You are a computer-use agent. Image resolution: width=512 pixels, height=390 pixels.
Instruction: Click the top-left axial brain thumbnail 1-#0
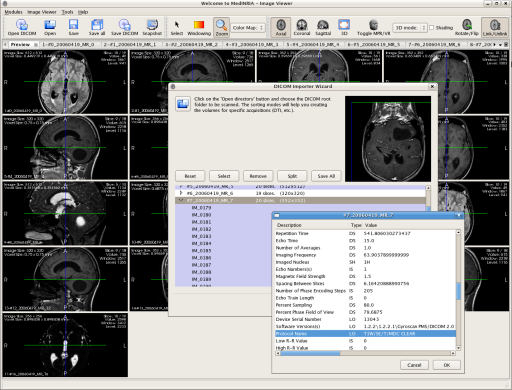[x=65, y=82]
